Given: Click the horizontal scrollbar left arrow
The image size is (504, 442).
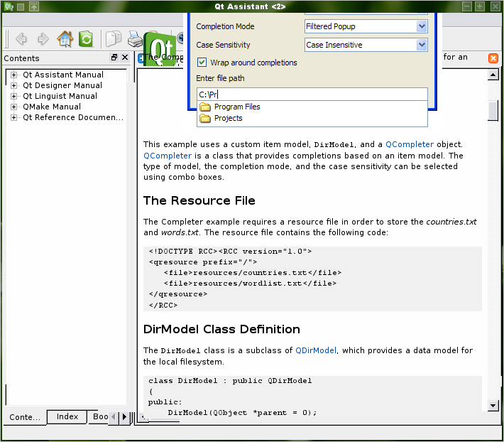Looking at the screenshot, I should pos(143,417).
